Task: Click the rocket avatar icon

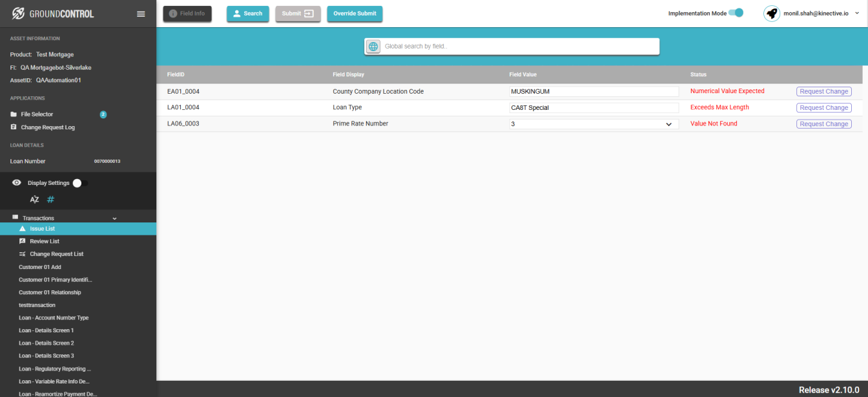Action: (771, 13)
